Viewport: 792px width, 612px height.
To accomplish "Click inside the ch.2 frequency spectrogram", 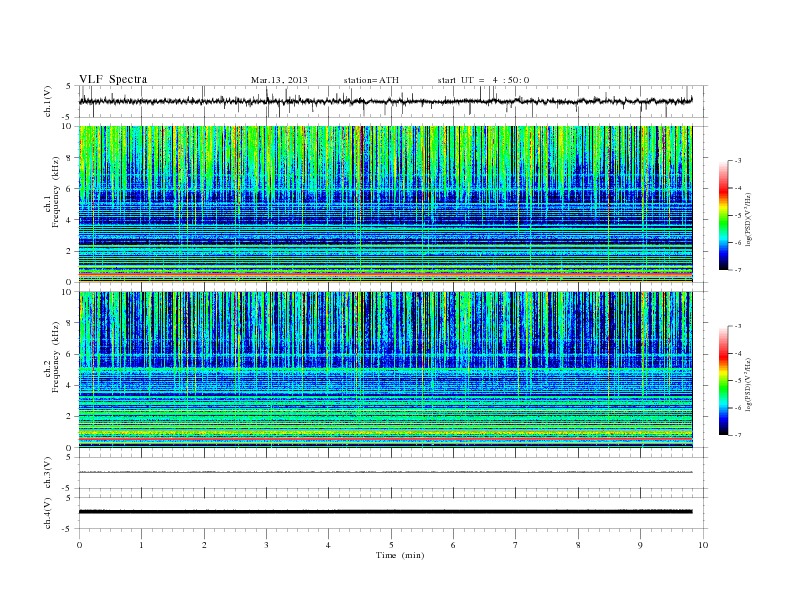I will click(x=386, y=370).
